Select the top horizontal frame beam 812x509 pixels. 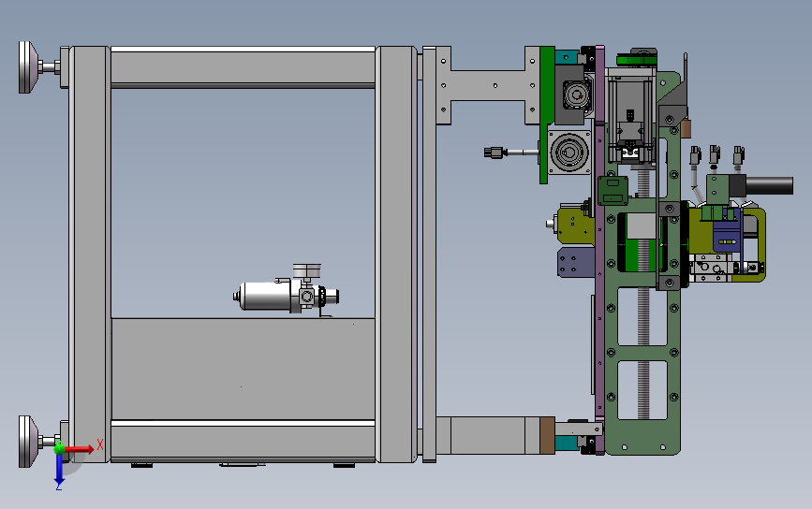[x=243, y=67]
